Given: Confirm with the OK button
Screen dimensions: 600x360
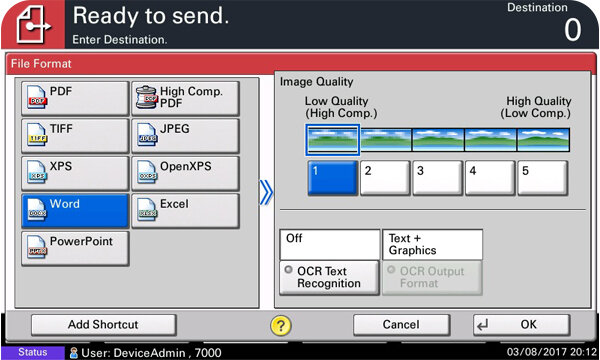Looking at the screenshot, I should [522, 325].
